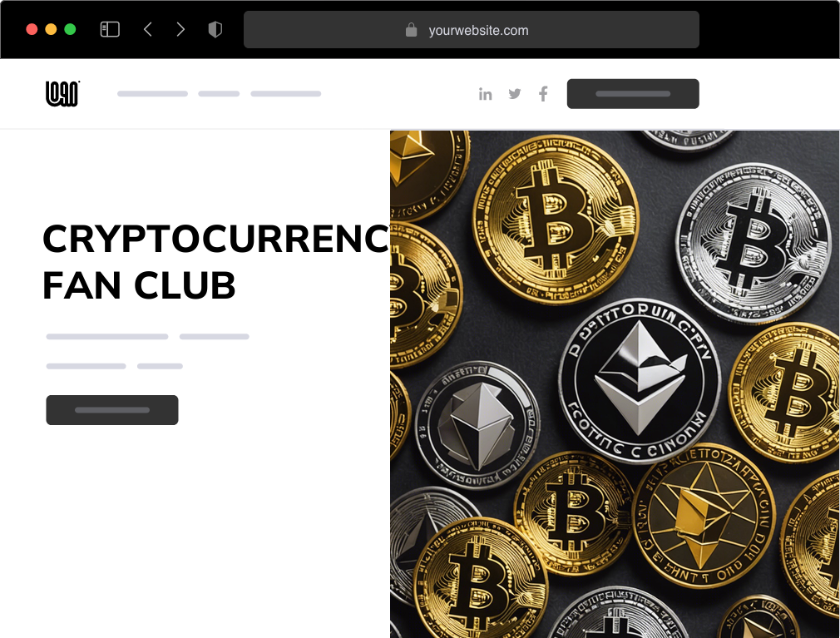Click the Facebook icon in header
Image resolution: width=840 pixels, height=638 pixels.
543,94
